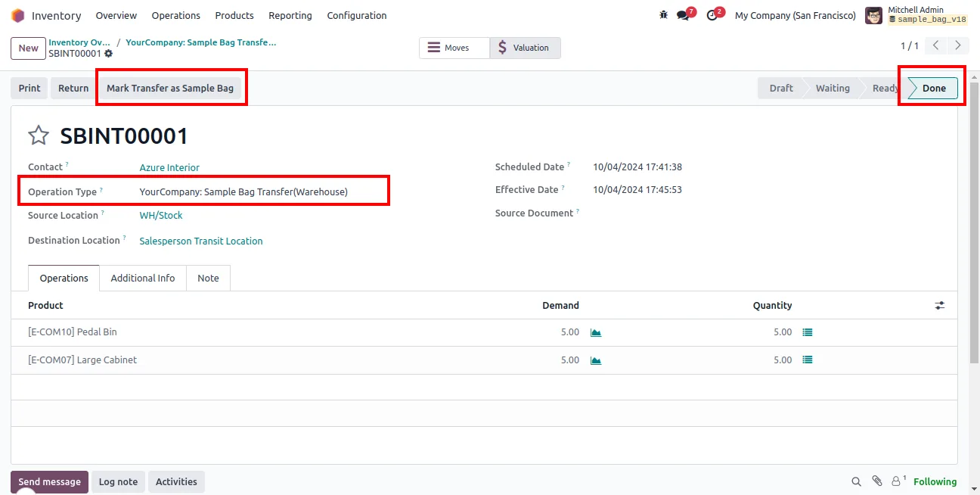Image resolution: width=980 pixels, height=495 pixels.
Task: Click the Send message button
Action: tap(49, 482)
